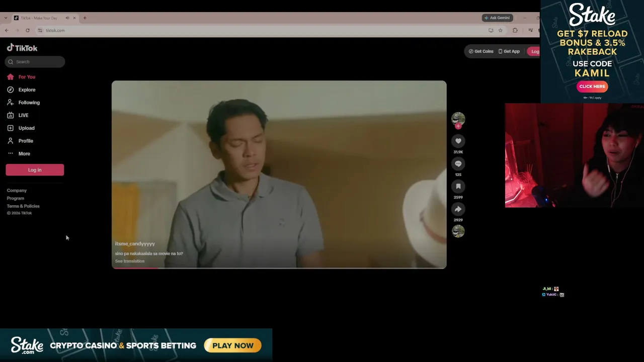Open the tab search dropdown arrow

click(x=6, y=18)
